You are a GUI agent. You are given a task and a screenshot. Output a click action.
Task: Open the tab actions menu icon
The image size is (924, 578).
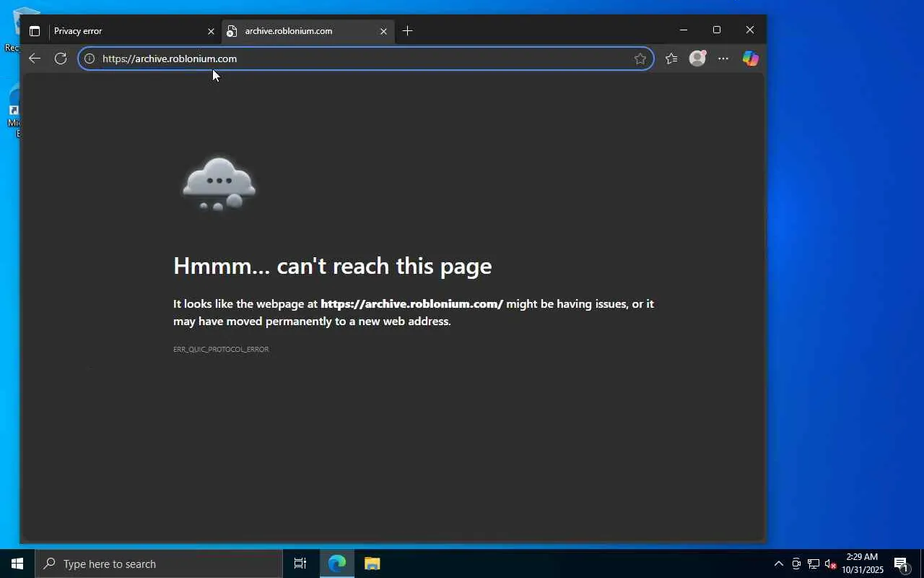pos(34,31)
